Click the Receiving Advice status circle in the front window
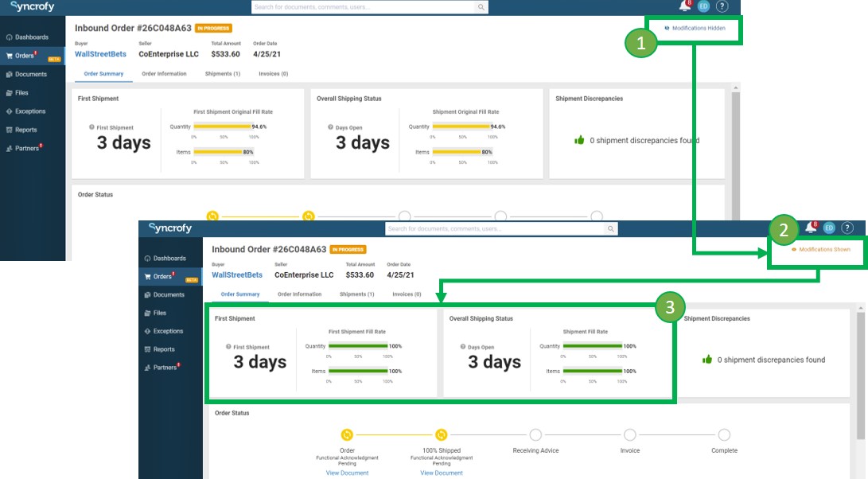Image resolution: width=868 pixels, height=479 pixels. tap(535, 434)
